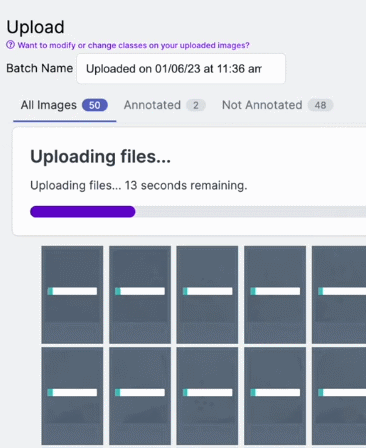Viewport: 366px width, 448px height.
Task: Select fifth thumbnail in top row
Action: tap(339, 295)
